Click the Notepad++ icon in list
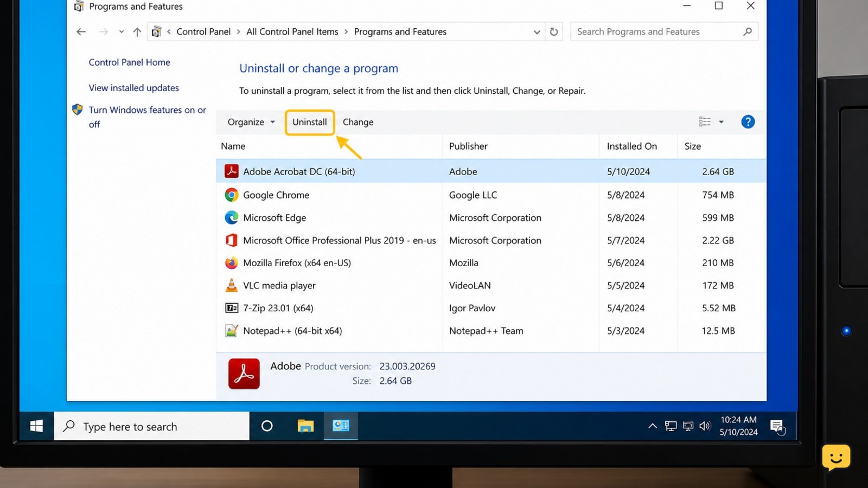868x488 pixels. point(232,331)
